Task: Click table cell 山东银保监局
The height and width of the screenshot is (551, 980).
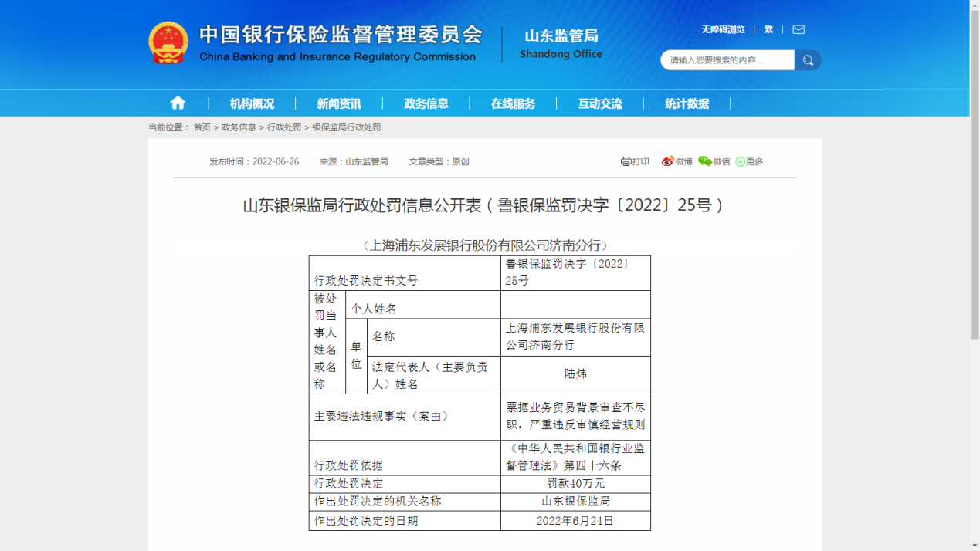Action: pos(575,502)
